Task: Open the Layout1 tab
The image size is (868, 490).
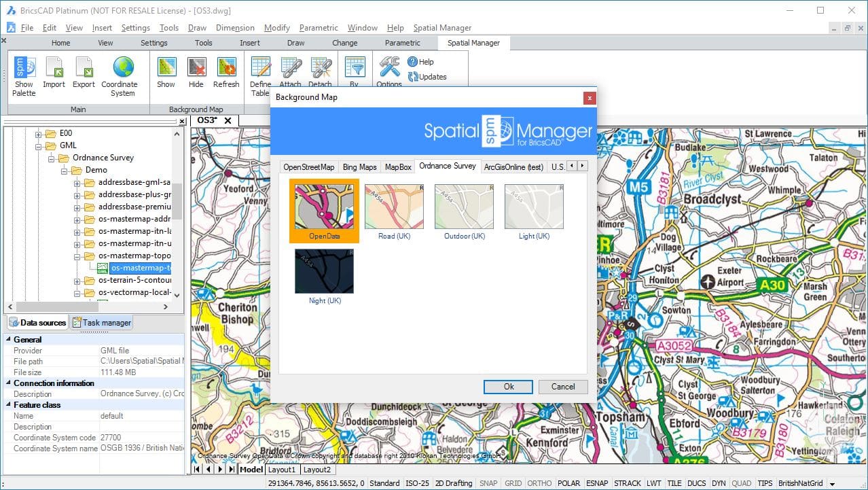Action: tap(282, 470)
